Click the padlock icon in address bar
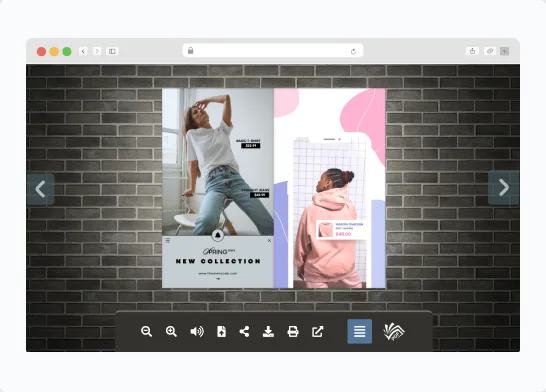 [x=190, y=50]
